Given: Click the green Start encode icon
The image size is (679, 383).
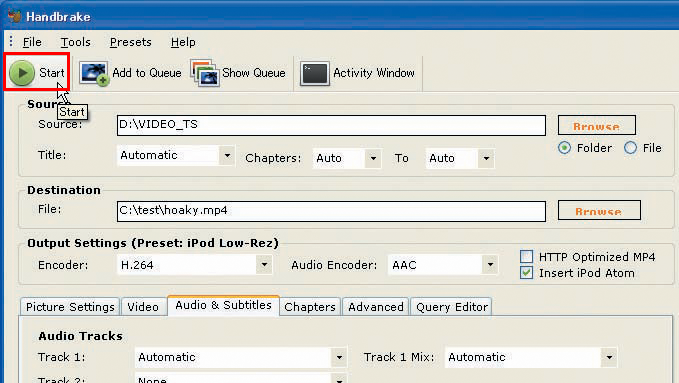Looking at the screenshot, I should pyautogui.click(x=22, y=73).
